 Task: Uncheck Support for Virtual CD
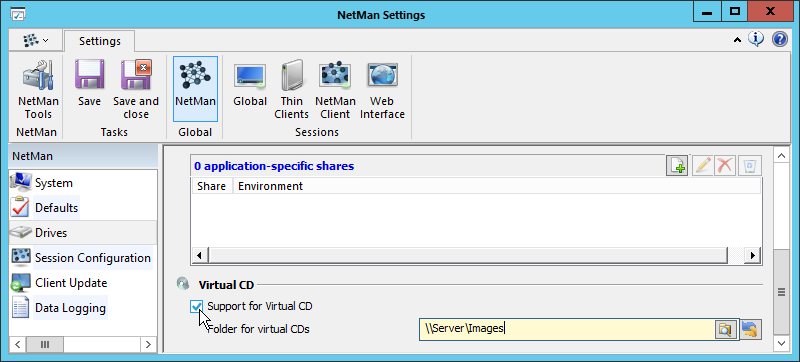point(196,306)
